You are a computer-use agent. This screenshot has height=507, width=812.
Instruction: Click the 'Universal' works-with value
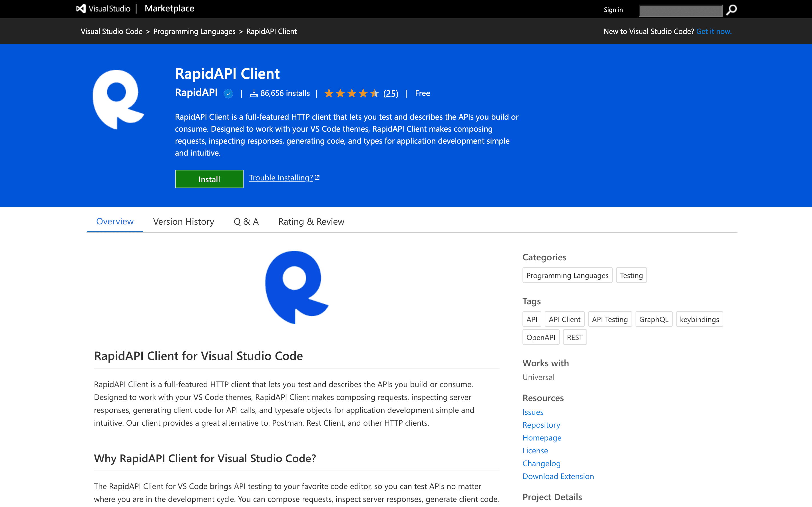pyautogui.click(x=538, y=377)
